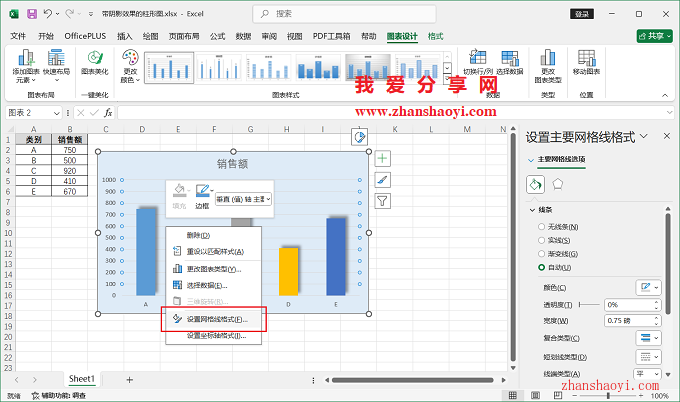Click Switch Row/Column icon

coord(478,57)
